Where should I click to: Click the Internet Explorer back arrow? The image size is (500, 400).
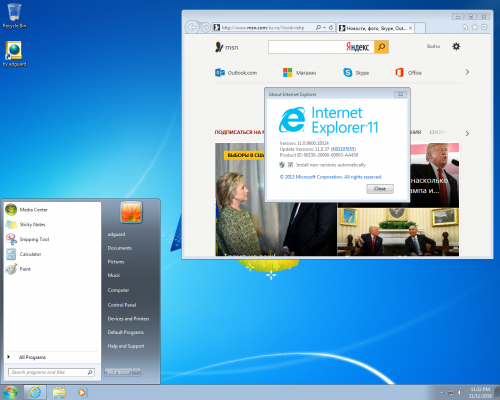(192, 28)
